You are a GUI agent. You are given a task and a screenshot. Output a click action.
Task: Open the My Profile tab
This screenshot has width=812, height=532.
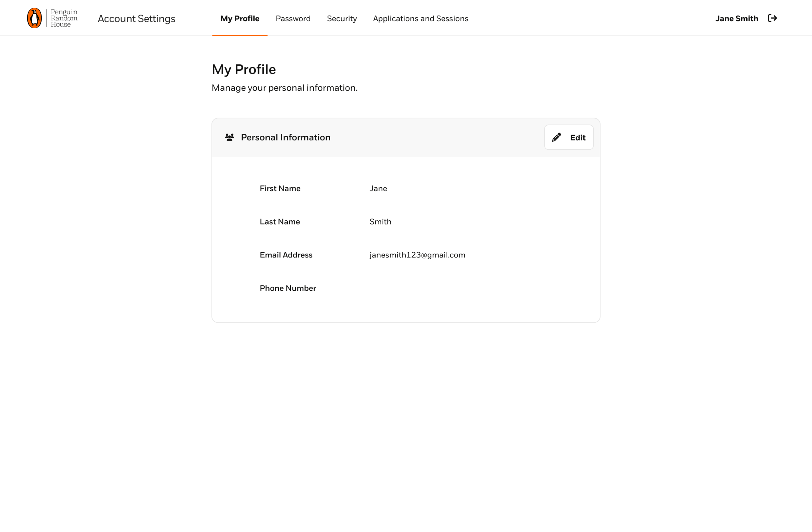239,18
